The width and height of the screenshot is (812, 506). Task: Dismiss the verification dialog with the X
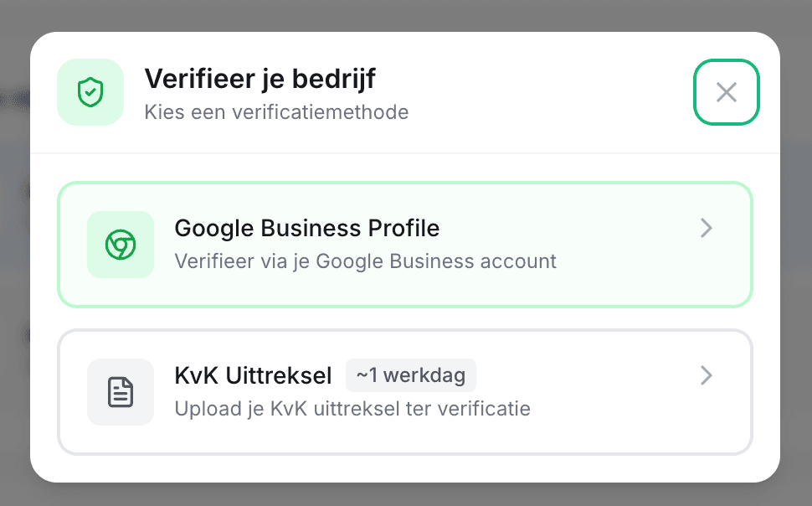click(726, 92)
